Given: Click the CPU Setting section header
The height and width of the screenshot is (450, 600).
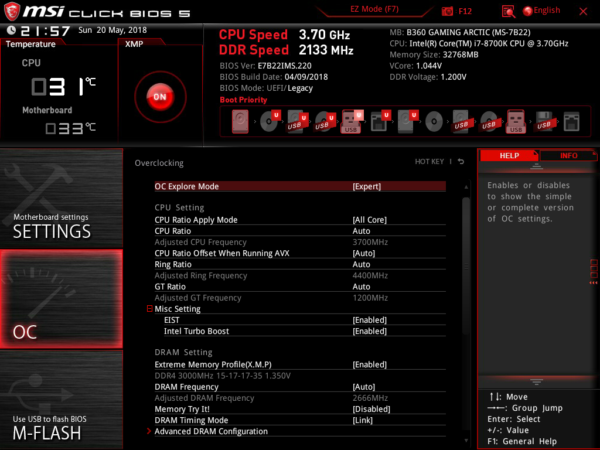Looking at the screenshot, I should (x=179, y=207).
